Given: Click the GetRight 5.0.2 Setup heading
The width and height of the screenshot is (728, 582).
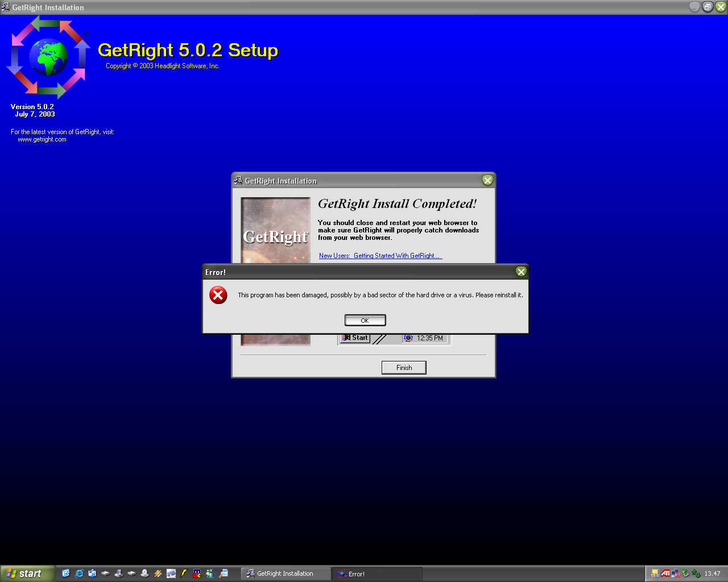Looking at the screenshot, I should click(x=188, y=50).
